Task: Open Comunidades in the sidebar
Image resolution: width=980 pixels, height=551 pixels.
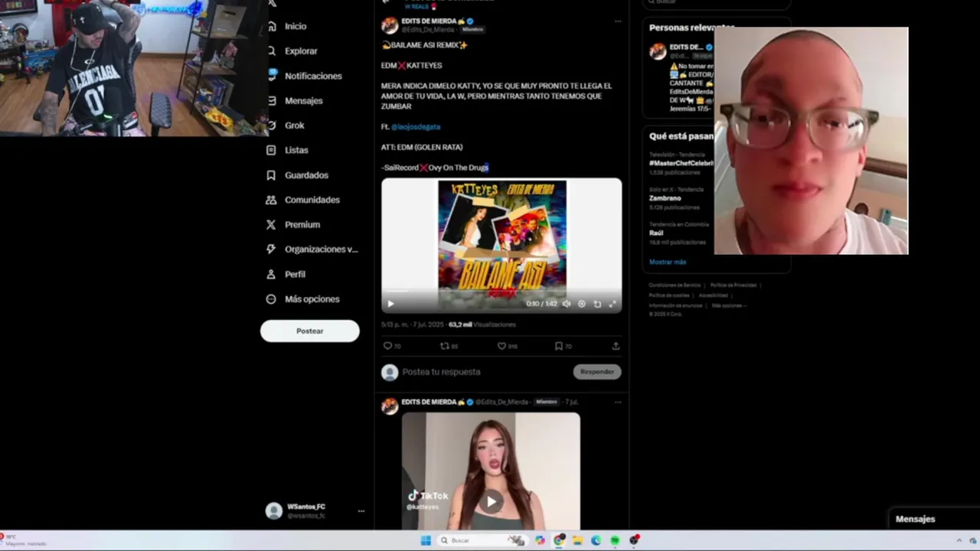Action: click(303, 200)
